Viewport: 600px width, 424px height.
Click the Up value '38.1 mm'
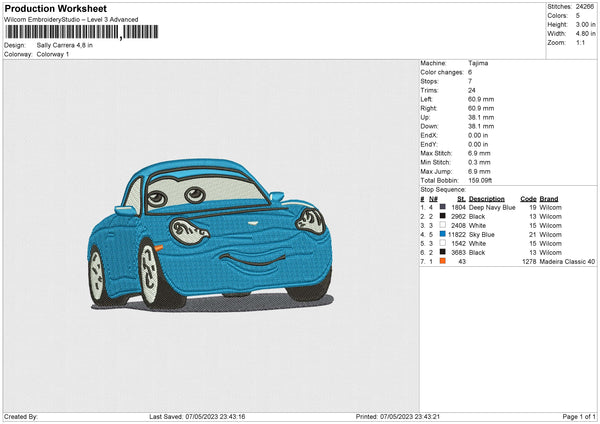click(481, 117)
